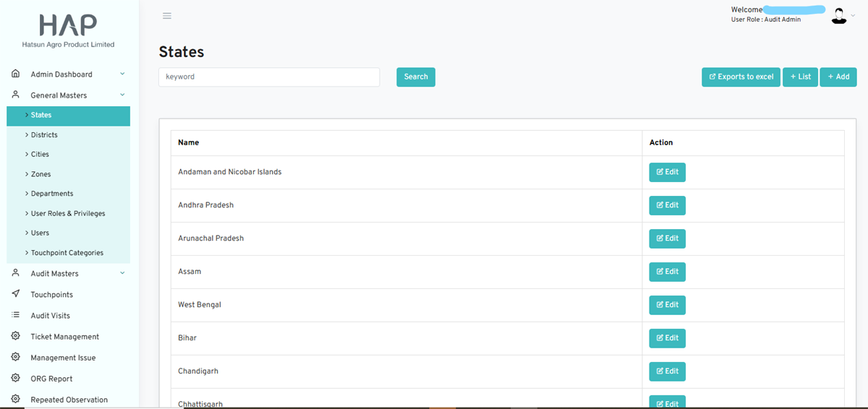Click the user avatar icon

[x=838, y=16]
